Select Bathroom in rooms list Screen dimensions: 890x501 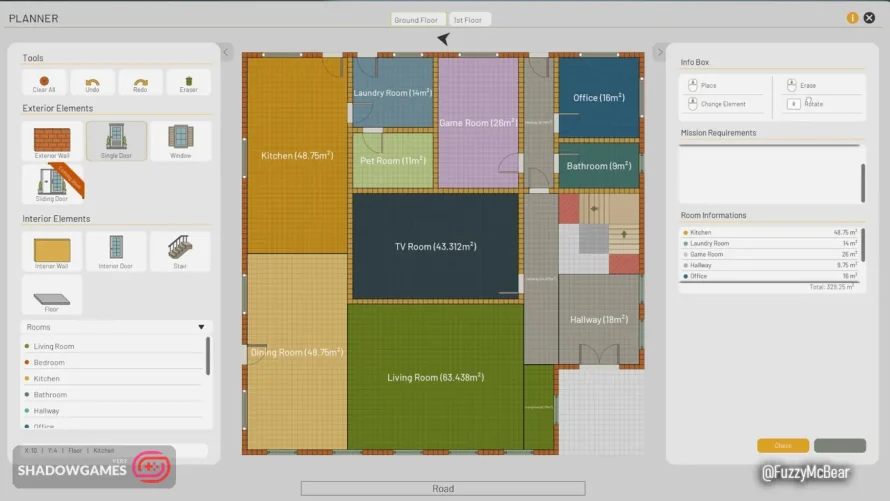pyautogui.click(x=112, y=394)
